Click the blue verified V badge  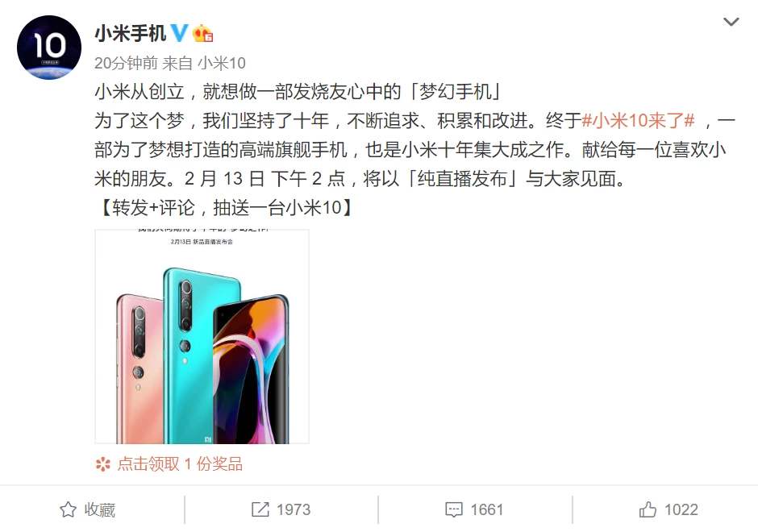(x=179, y=33)
